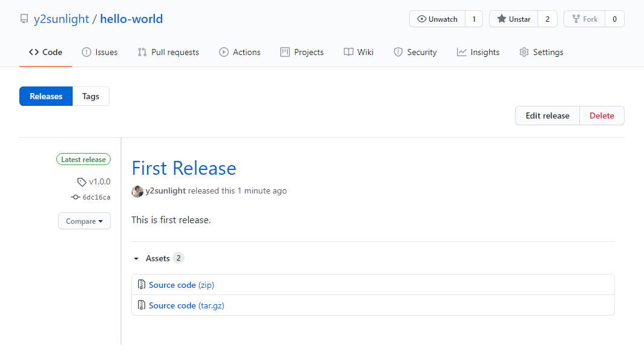Open the First Release title link
644x355 pixels.
(x=184, y=168)
